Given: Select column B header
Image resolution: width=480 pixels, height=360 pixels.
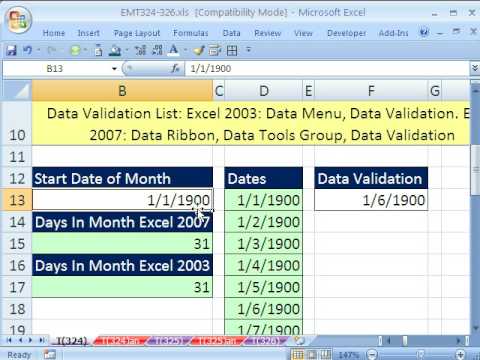Looking at the screenshot, I should 122,91.
